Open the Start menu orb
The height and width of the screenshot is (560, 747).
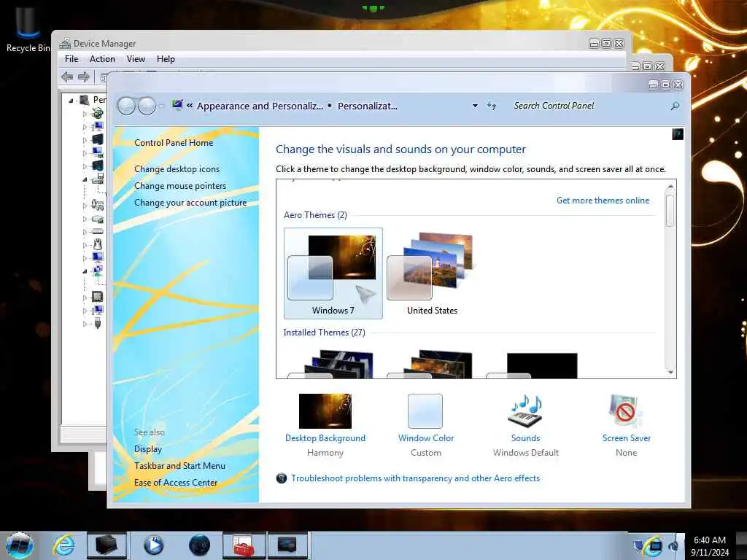point(20,545)
